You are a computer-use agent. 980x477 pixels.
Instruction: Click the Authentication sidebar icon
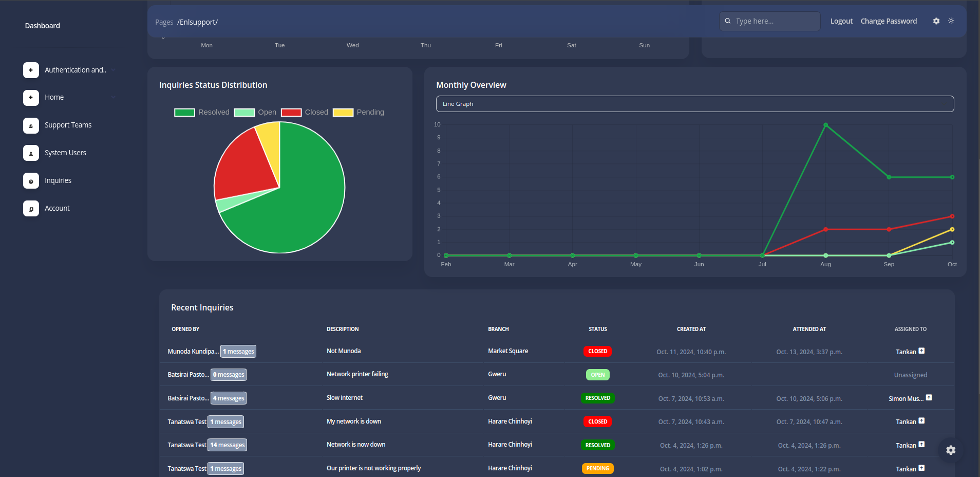coord(31,70)
